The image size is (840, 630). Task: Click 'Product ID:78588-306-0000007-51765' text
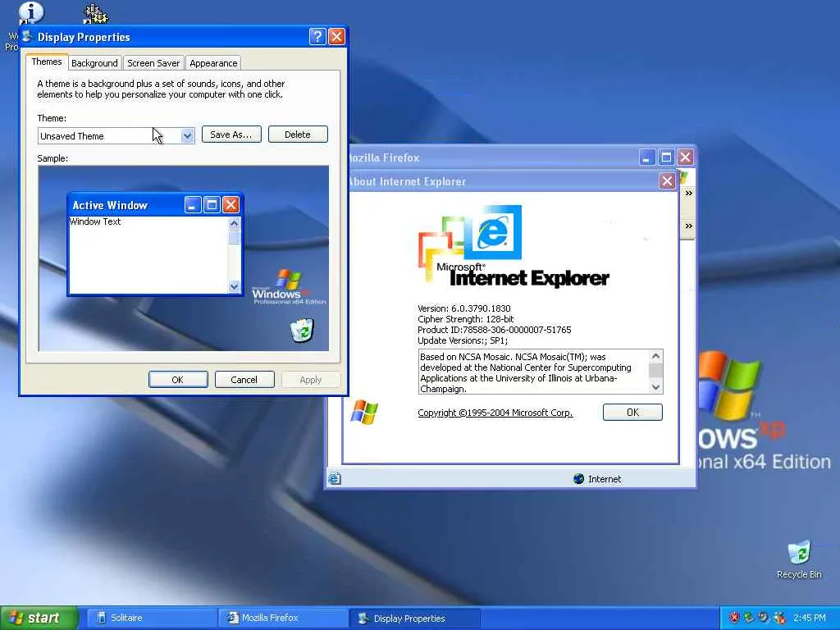click(495, 330)
